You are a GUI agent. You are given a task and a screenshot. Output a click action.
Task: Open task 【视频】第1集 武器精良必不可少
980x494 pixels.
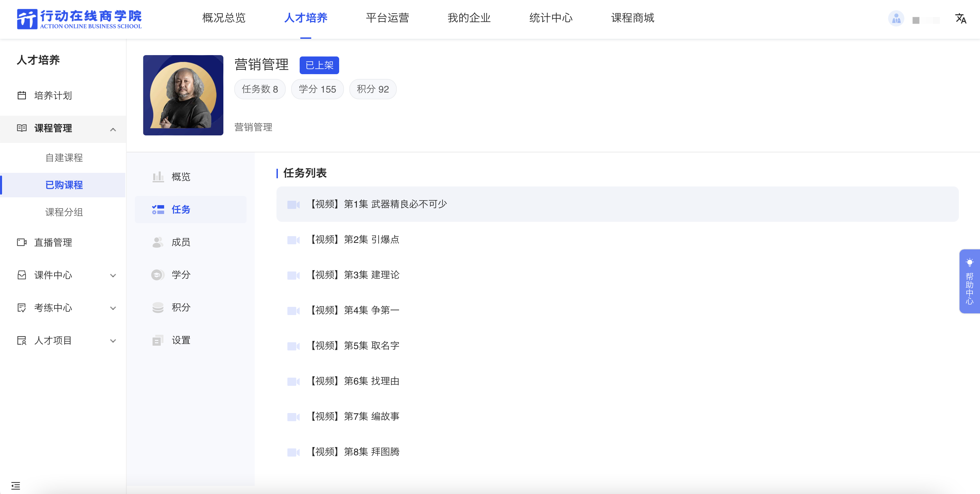point(617,204)
